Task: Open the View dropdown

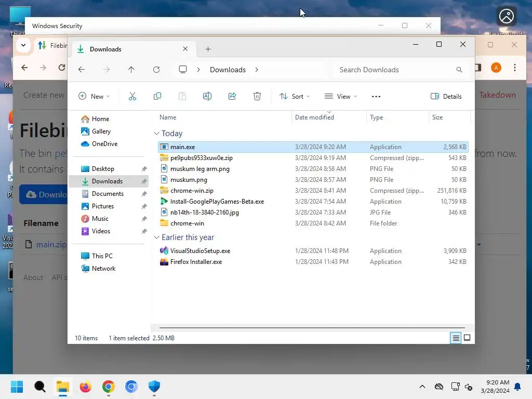Action: point(341,96)
